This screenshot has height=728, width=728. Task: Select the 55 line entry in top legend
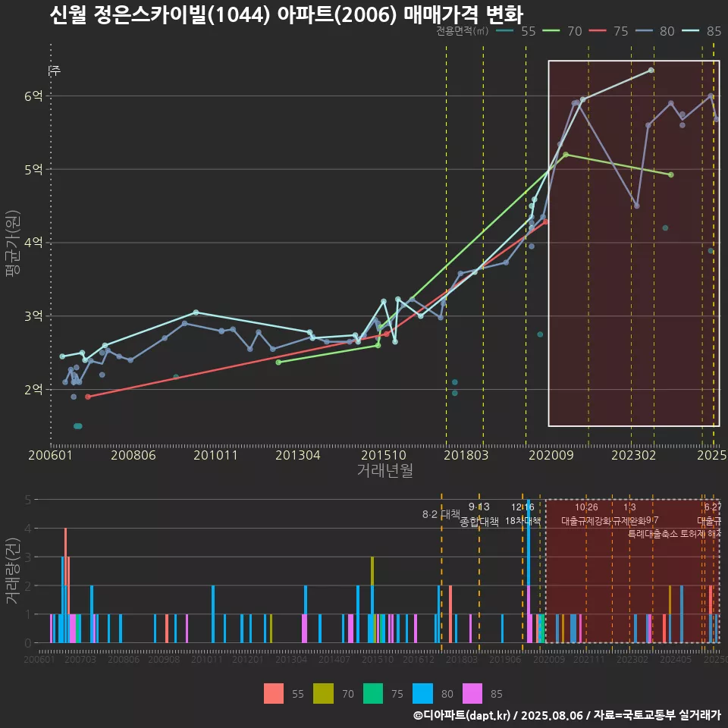[x=516, y=31]
